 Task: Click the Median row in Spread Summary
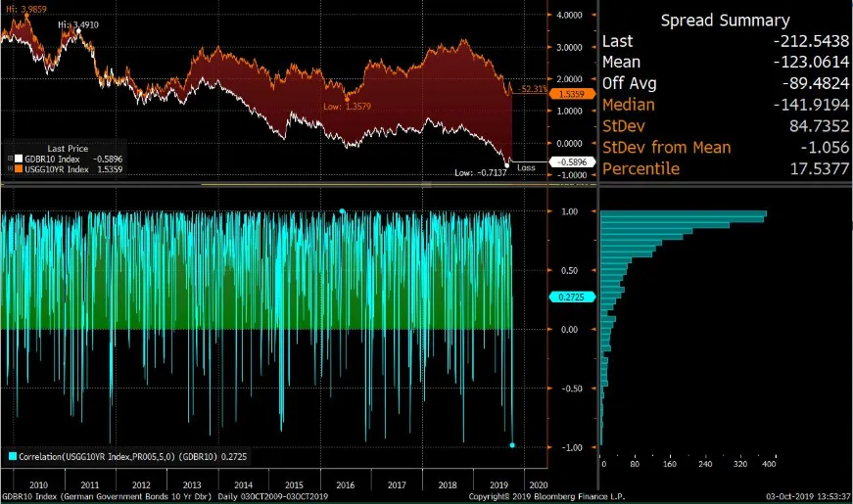(x=724, y=105)
